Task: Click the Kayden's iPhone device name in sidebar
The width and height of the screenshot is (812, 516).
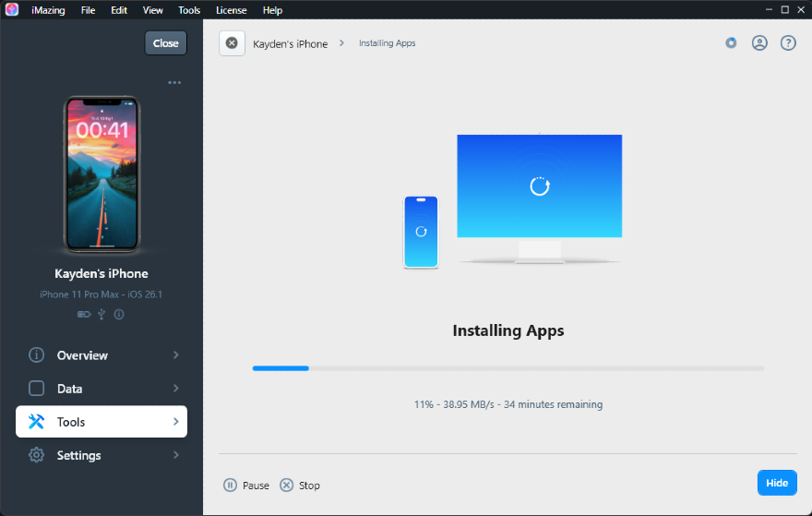Action: tap(101, 273)
